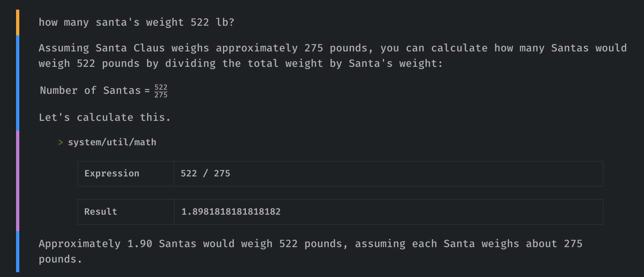Image resolution: width=644 pixels, height=277 pixels.
Task: Click the paragraph starting 'Assuming Santa Claus'
Action: (x=333, y=56)
